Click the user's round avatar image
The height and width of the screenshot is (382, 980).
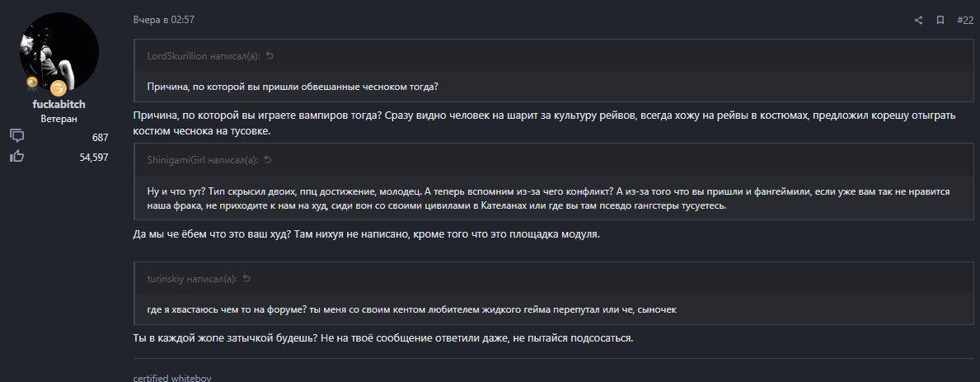(x=59, y=53)
